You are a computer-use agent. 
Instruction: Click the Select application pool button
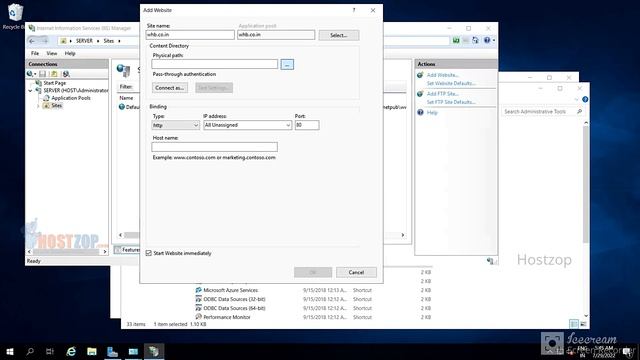(x=339, y=35)
